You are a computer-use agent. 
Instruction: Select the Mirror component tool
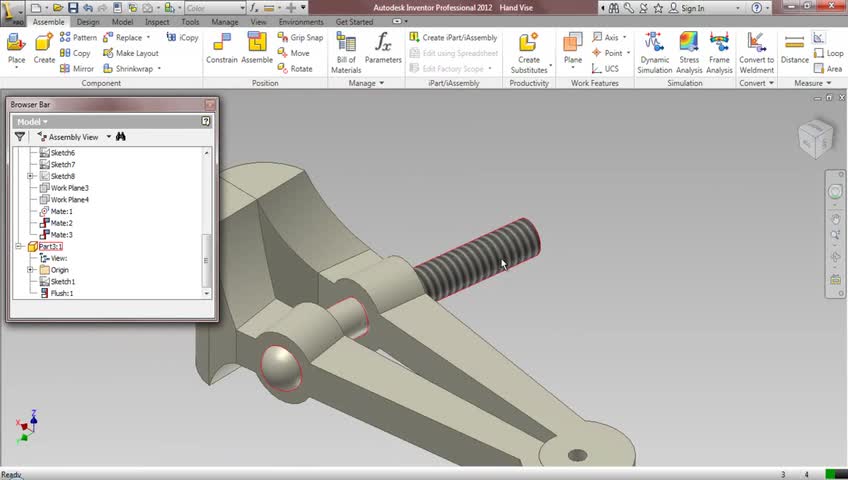77,69
